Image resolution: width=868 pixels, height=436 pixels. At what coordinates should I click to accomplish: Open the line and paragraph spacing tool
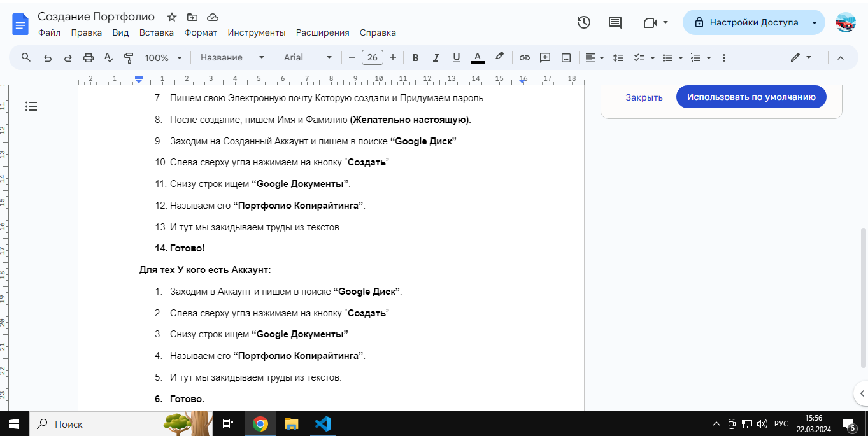tap(618, 58)
